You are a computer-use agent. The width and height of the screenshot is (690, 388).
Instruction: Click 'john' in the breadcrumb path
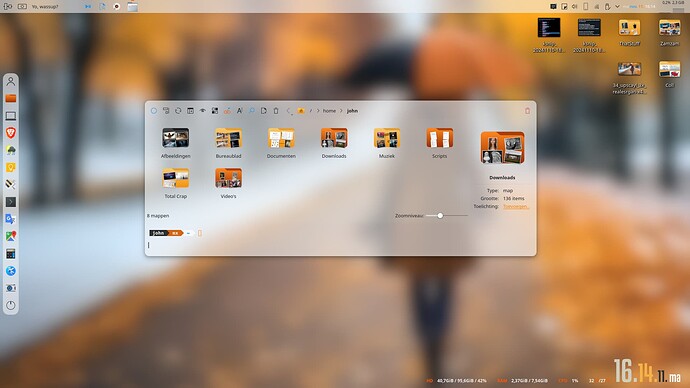[x=352, y=111]
